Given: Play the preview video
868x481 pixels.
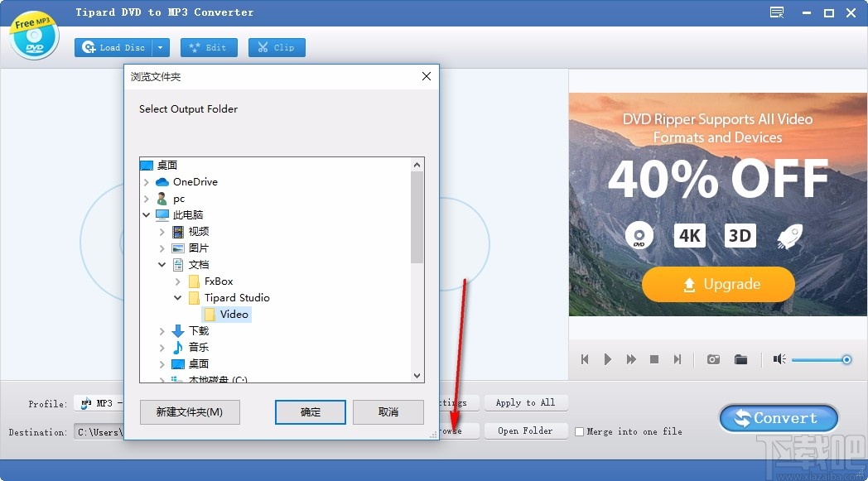Looking at the screenshot, I should [x=607, y=359].
